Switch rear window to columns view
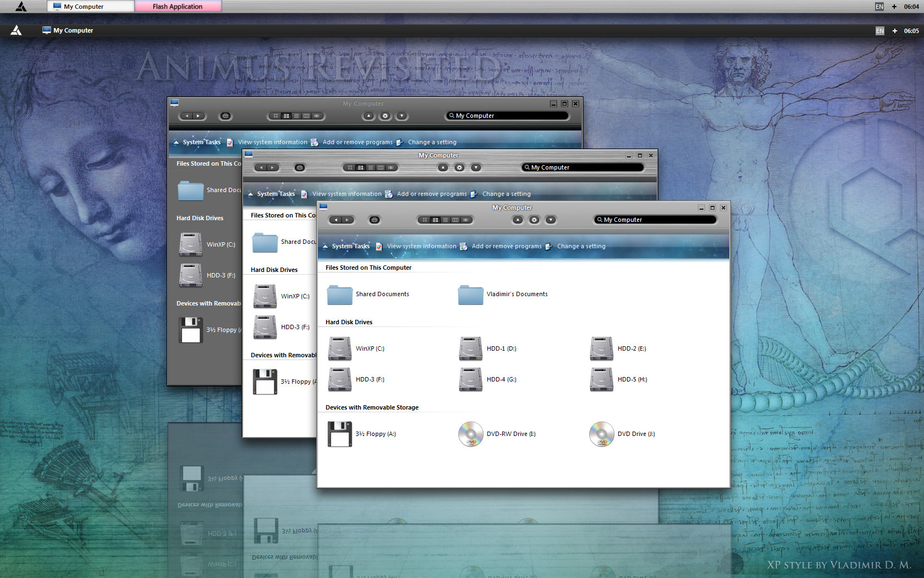 click(x=306, y=116)
